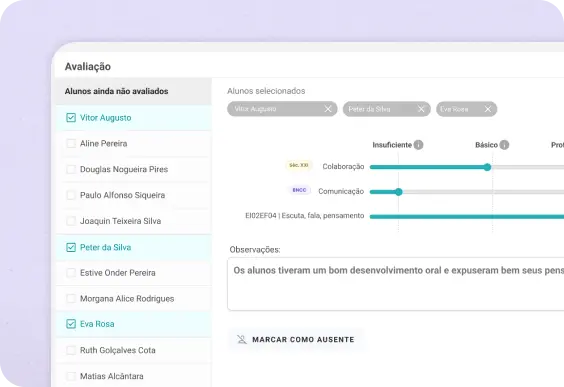Remove Vitor Augusto chip from selected students
This screenshot has width=564, height=387.
pos(328,109)
